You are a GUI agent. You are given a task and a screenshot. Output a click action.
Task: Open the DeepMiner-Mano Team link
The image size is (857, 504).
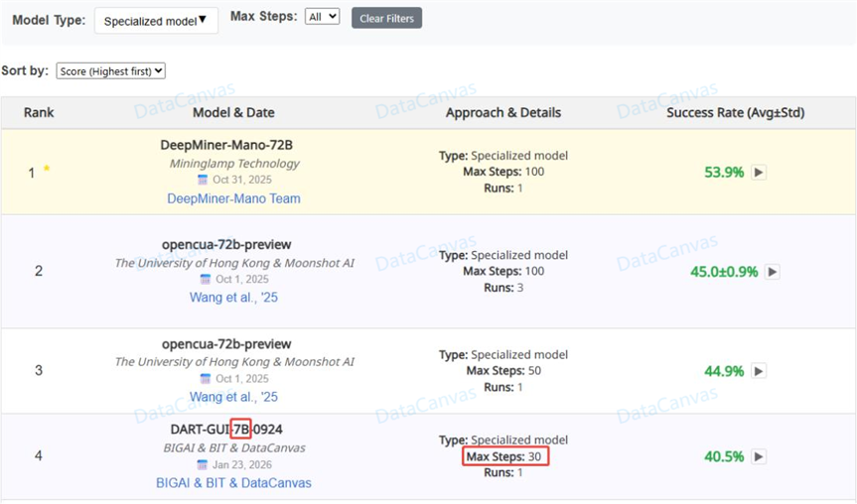pos(234,198)
